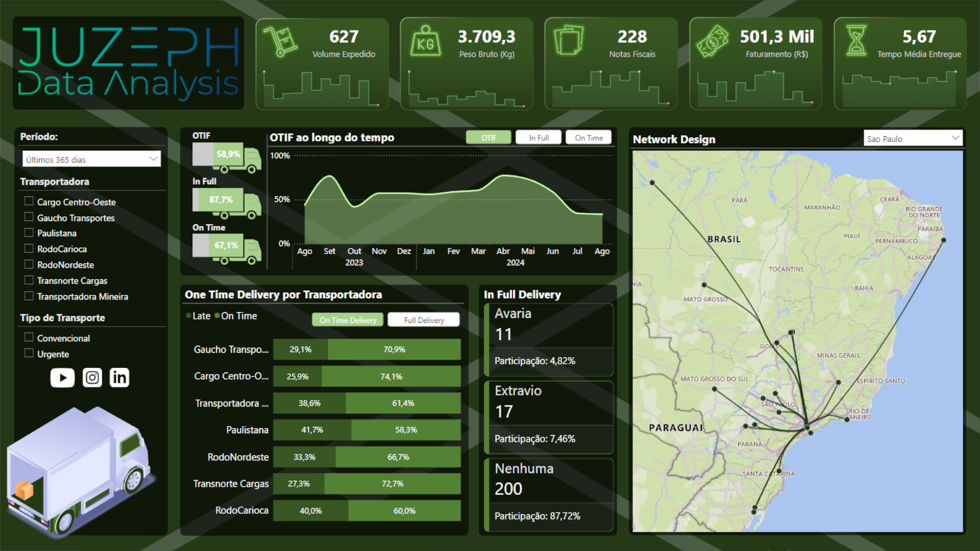This screenshot has height=551, width=980.
Task: Tick the Paulistana carrier checkbox
Action: [29, 233]
